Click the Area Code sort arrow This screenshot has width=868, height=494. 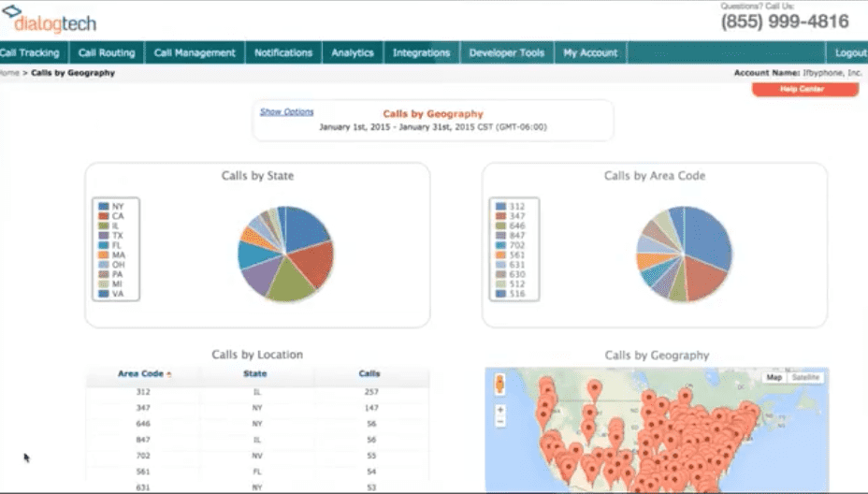(x=168, y=374)
